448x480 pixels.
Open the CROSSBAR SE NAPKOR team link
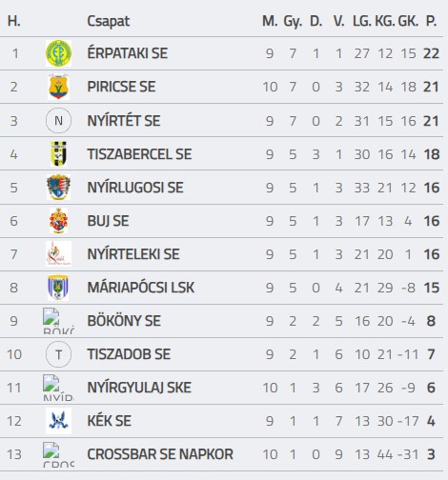[160, 454]
